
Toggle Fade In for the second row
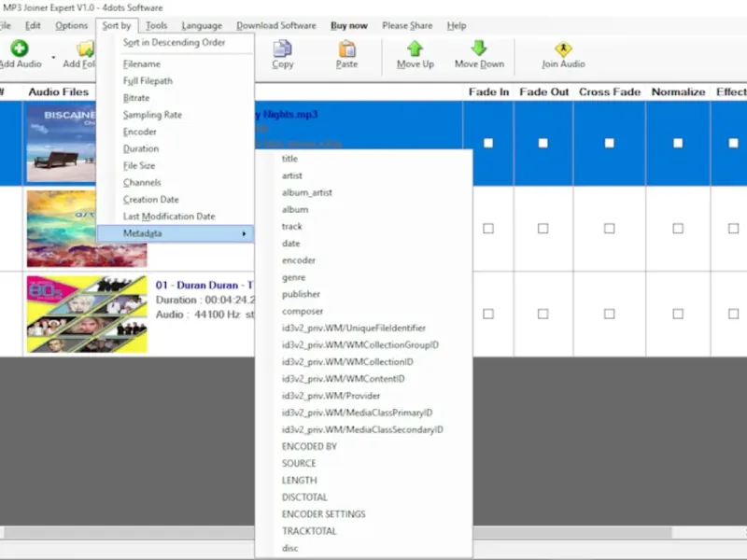click(488, 229)
